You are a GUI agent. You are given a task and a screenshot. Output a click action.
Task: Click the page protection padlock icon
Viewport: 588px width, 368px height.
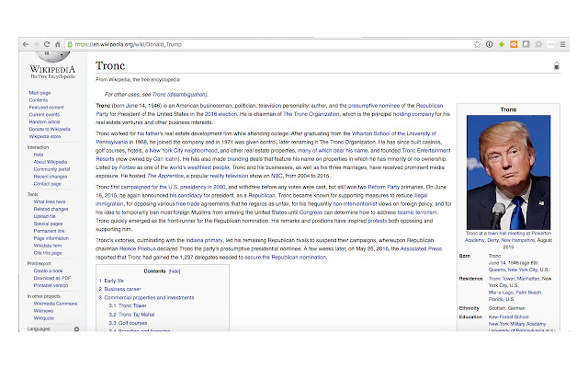(x=557, y=66)
